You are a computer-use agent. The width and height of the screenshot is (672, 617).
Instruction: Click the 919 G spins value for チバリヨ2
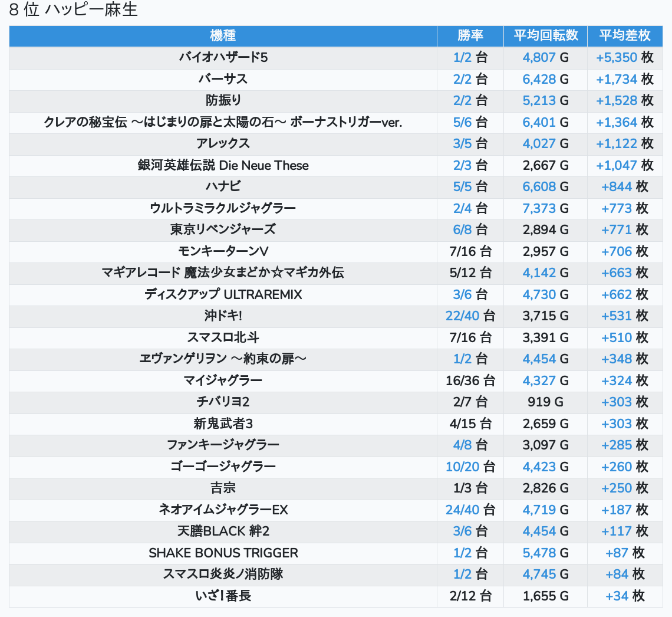pyautogui.click(x=545, y=402)
